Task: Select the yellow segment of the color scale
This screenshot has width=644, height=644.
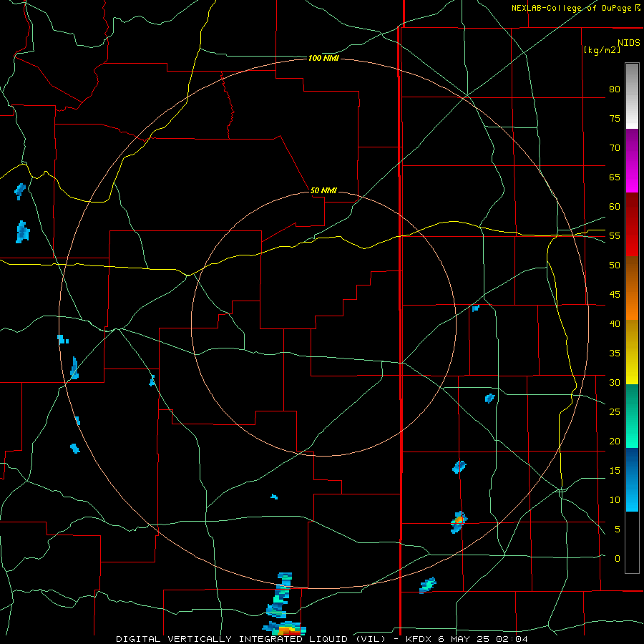Action: 632,352
